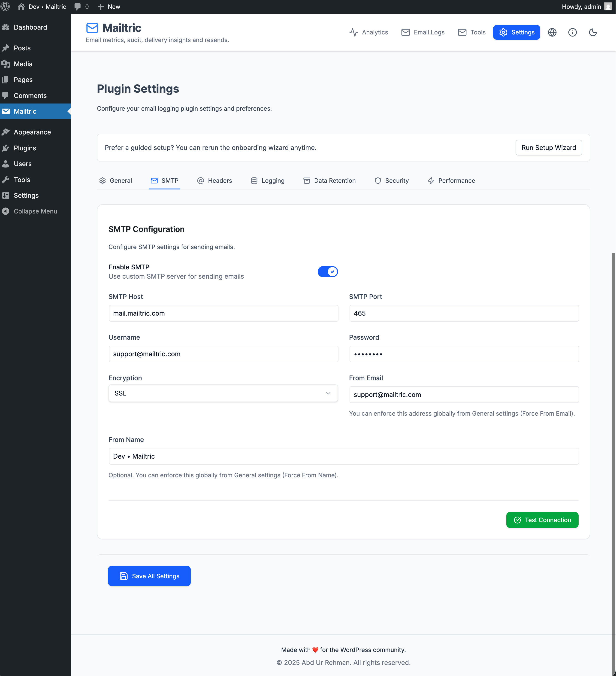Open the Encryption dropdown
Screen dimensions: 616x676
[x=223, y=393]
